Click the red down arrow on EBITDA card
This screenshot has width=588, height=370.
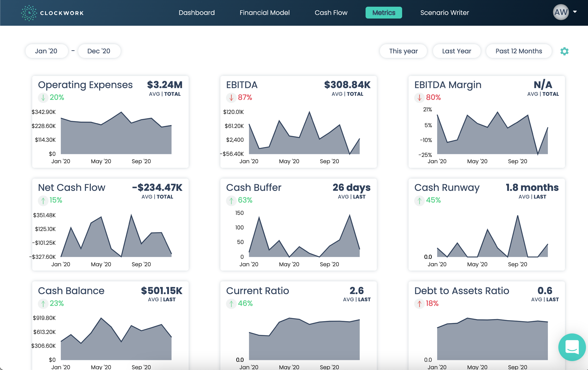231,98
